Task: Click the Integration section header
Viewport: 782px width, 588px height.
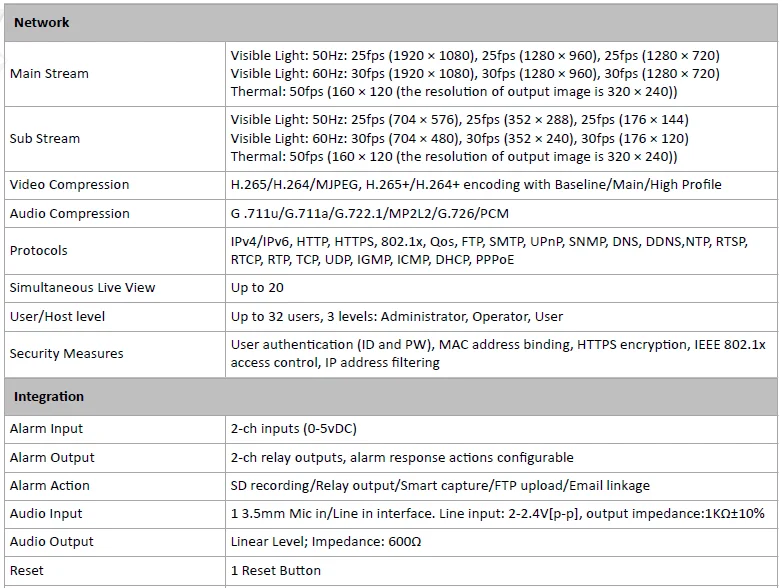Action: point(391,397)
